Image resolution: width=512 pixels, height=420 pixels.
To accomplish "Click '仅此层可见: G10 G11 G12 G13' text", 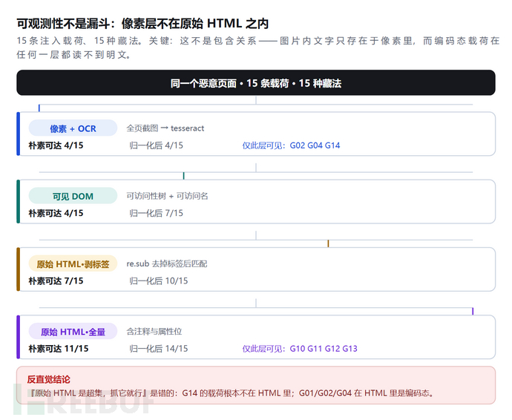I will click(x=300, y=349).
